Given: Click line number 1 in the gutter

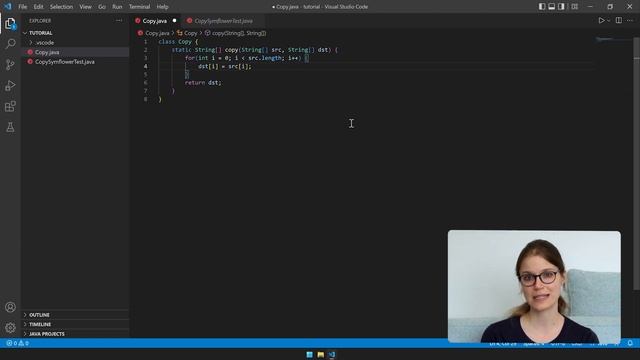Looking at the screenshot, I should [145, 42].
